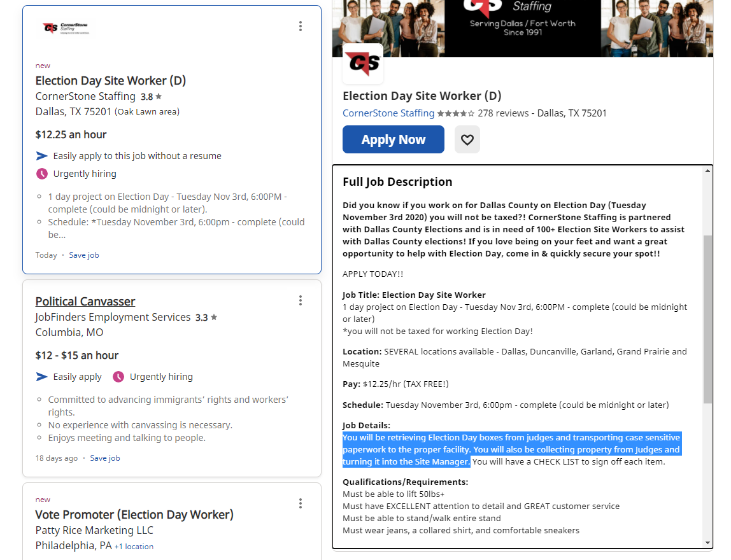Click the 'Election Day Site Worker (D)' heading in the detail pane

pyautogui.click(x=422, y=96)
